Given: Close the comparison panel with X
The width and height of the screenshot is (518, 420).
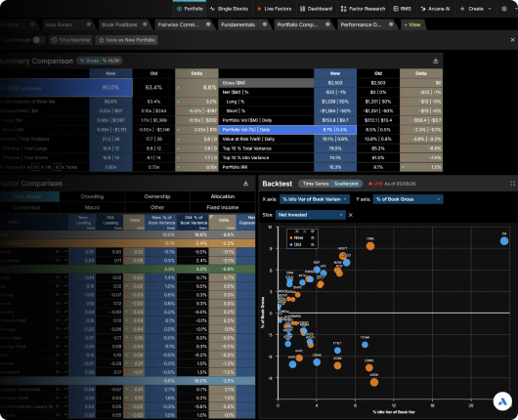Looking at the screenshot, I should click(512, 40).
